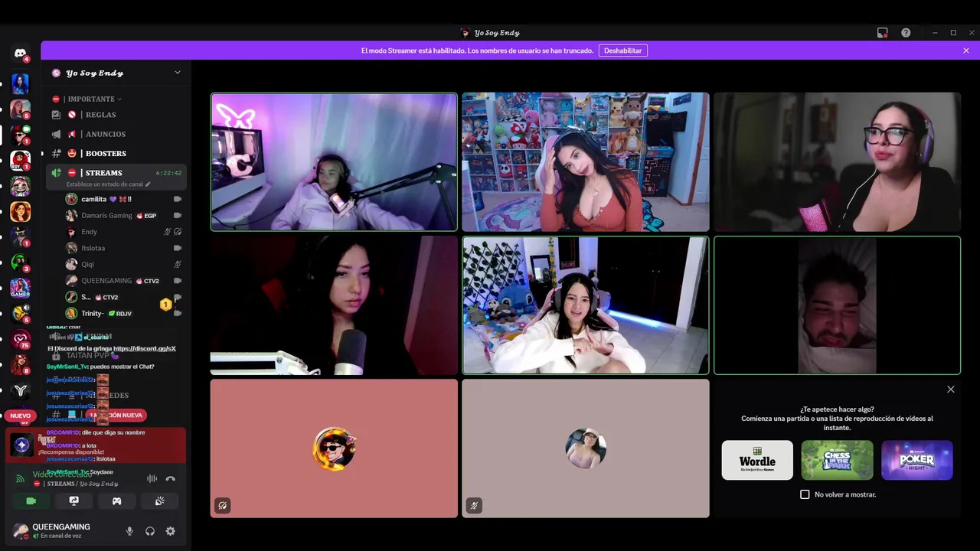Jump to '1 MENCIÓN NUEVA' pill
The height and width of the screenshot is (551, 980).
116,415
